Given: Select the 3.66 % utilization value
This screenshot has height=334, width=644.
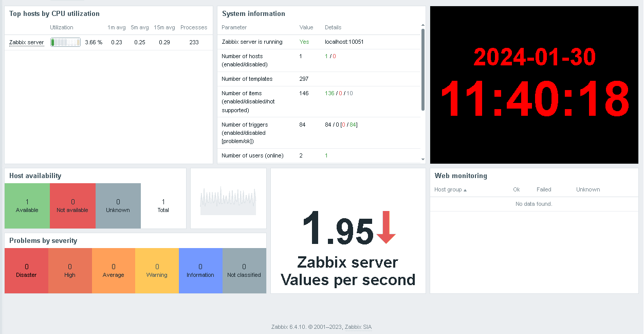Looking at the screenshot, I should point(94,42).
